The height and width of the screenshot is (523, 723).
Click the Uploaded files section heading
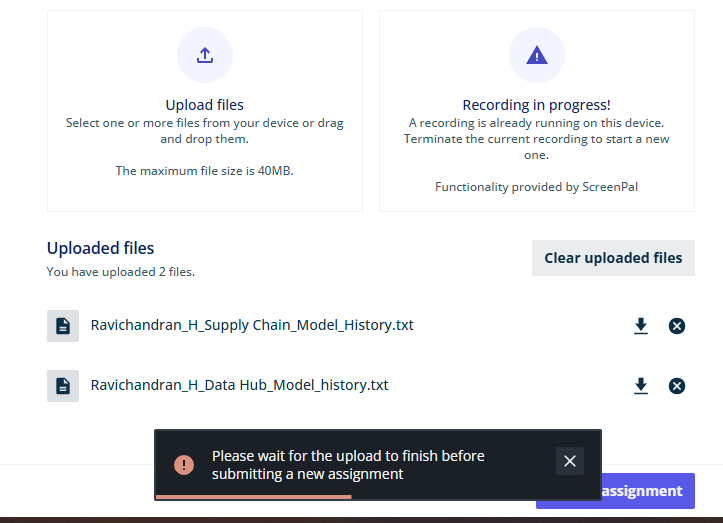tap(100, 248)
